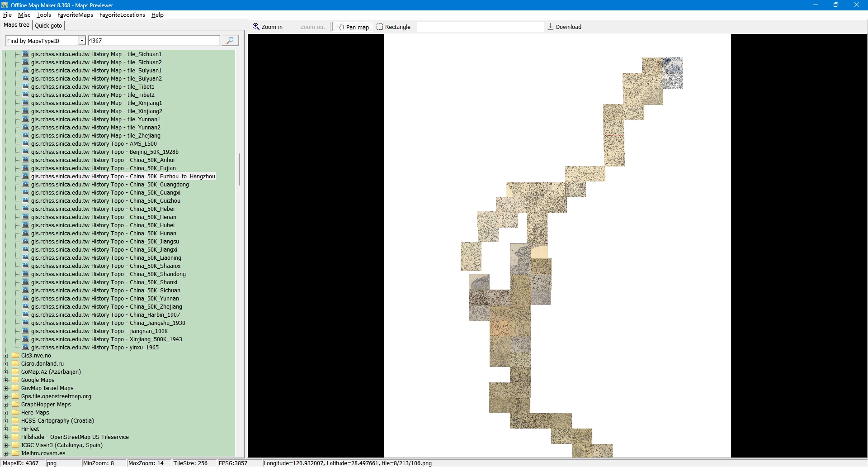Expand the HiFleet tree node
Screen dimensions: 868x467
6,429
